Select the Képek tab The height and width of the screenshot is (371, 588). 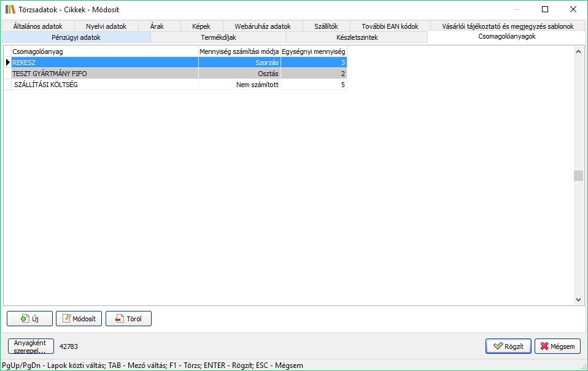201,26
